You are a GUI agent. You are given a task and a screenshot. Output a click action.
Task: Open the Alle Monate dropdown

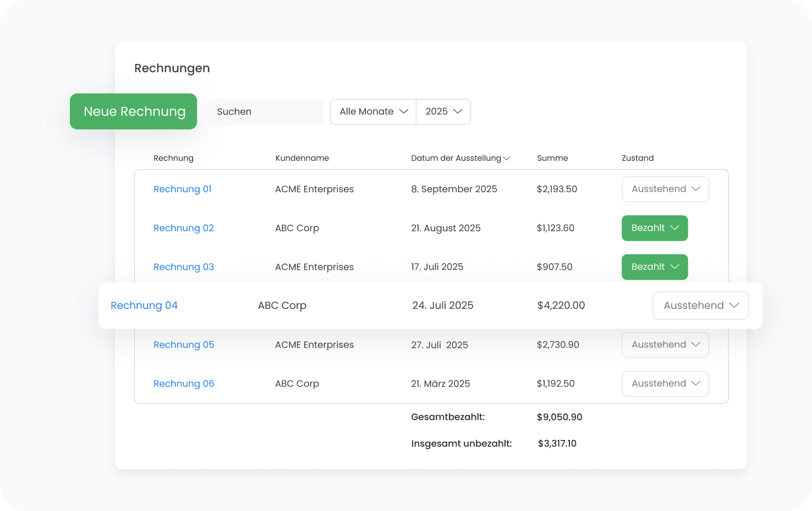(373, 112)
